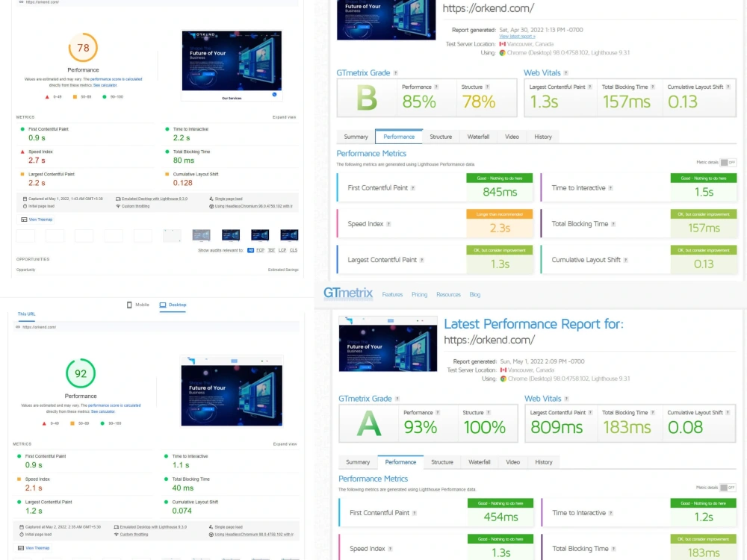Click help icon by Cumulative Layout Shift above 0.08
Screen dimensions: 747x560
728,412
